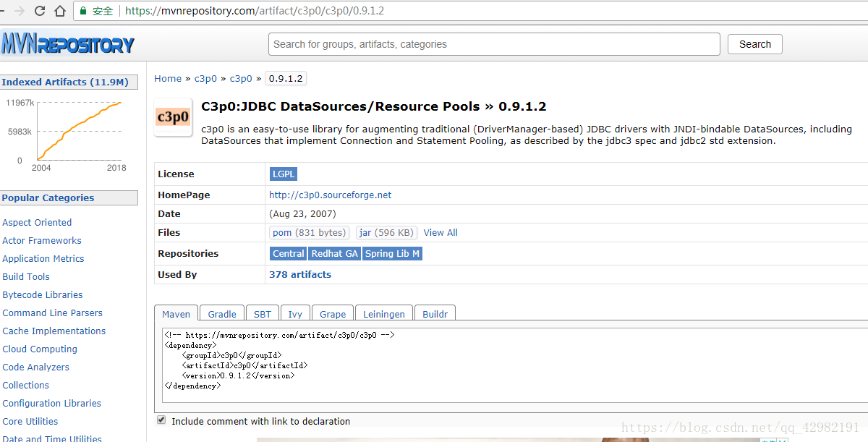The width and height of the screenshot is (868, 442).
Task: Open the MVNRepository logo
Action: [67, 44]
